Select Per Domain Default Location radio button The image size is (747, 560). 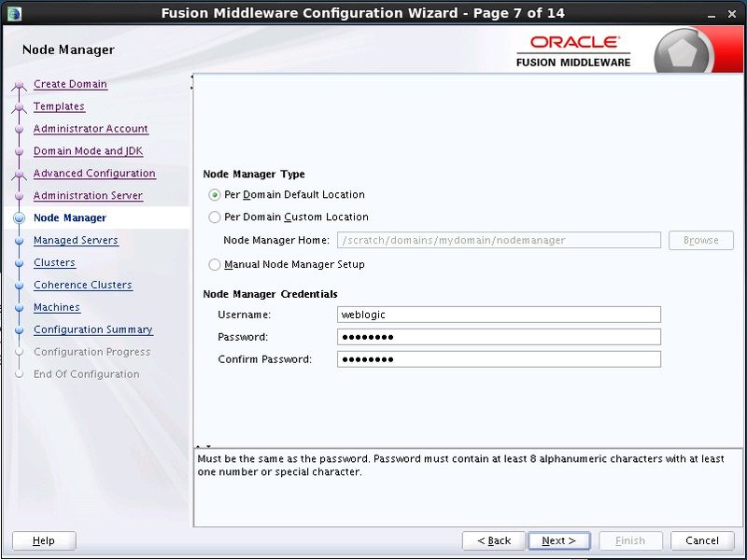point(215,195)
